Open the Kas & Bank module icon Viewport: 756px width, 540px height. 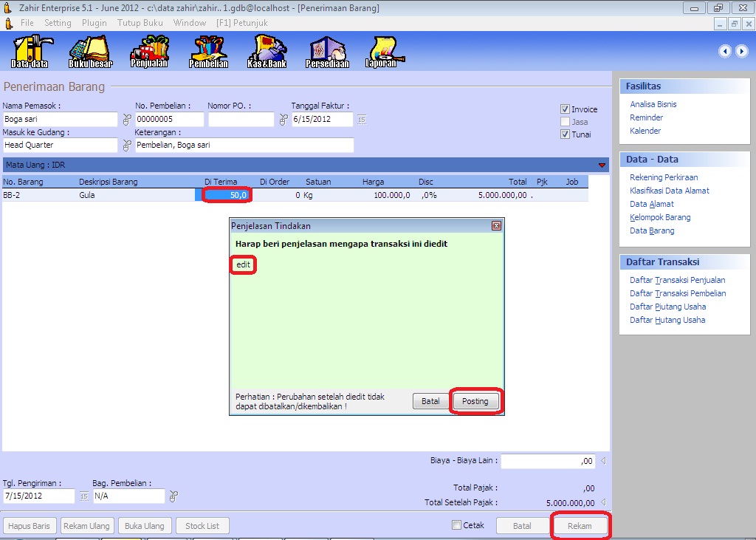tap(267, 52)
